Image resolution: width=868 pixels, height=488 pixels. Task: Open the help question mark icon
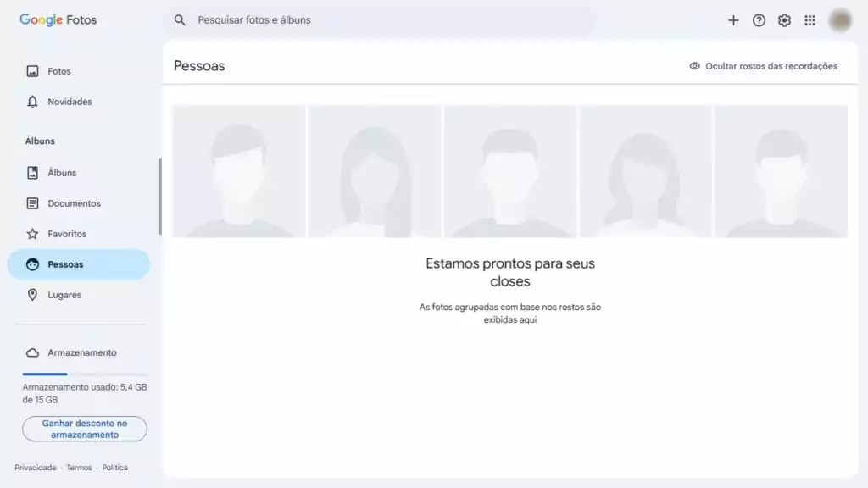coord(759,20)
